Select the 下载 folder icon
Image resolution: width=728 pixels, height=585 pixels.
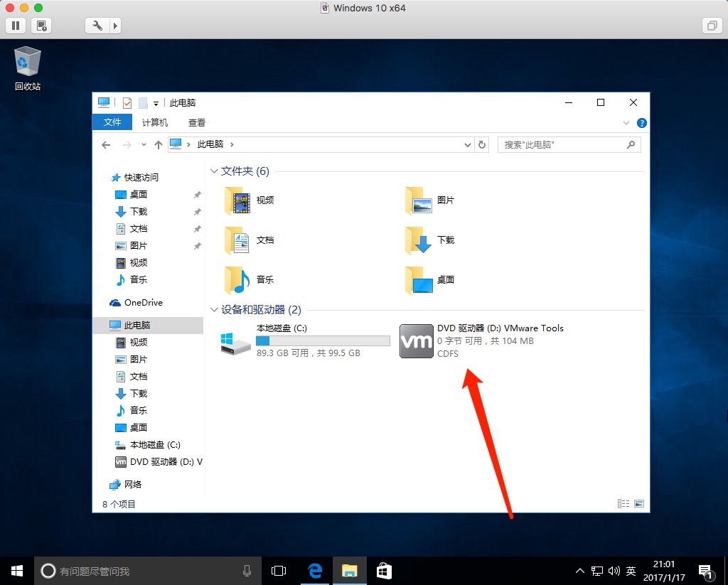(x=418, y=240)
